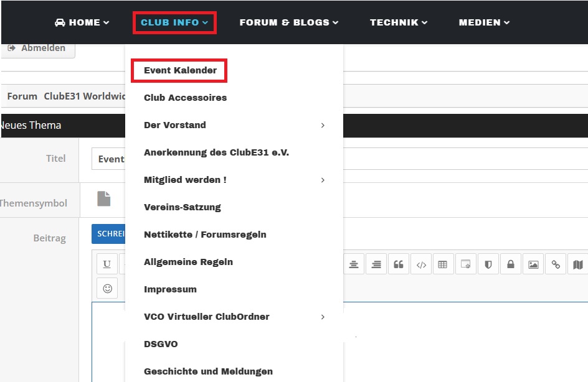588x382 pixels.
Task: Expand Mitglied werden submenu arrow
Action: (x=322, y=180)
